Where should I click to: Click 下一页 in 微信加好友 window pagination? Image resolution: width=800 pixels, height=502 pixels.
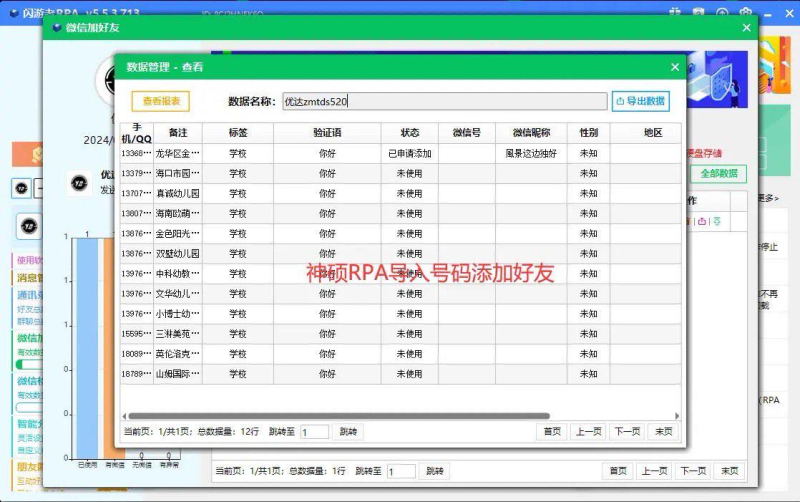point(693,471)
